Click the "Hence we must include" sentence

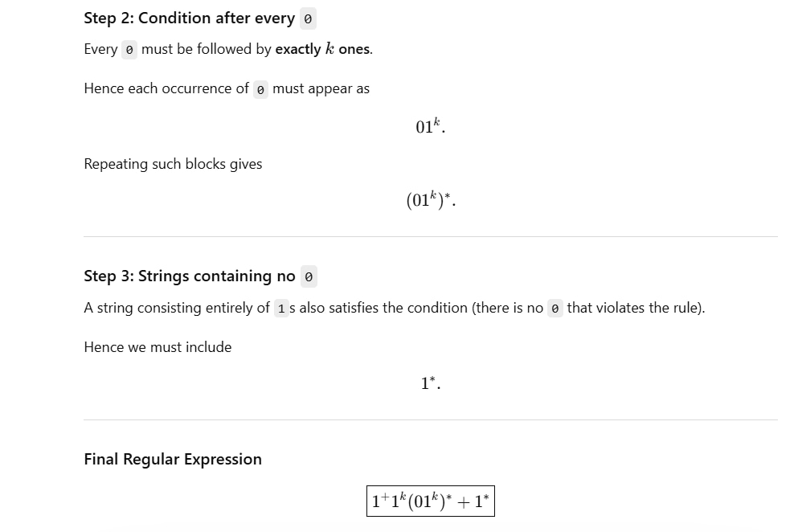tap(158, 347)
